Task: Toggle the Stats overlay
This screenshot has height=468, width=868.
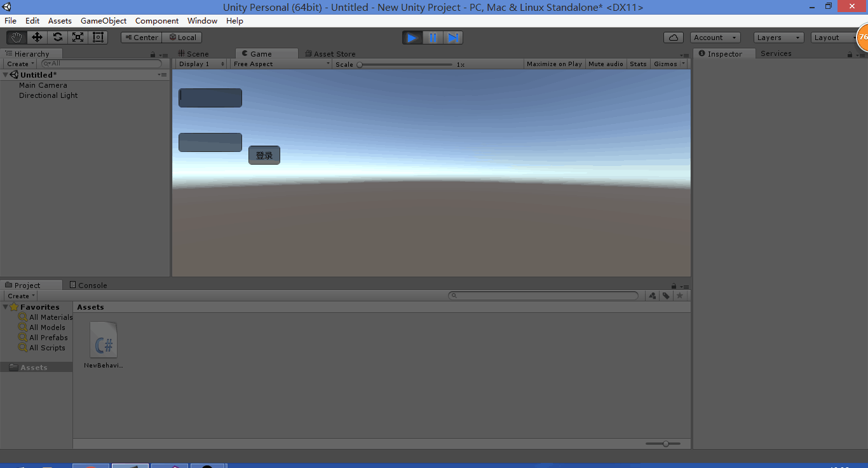Action: pos(638,64)
